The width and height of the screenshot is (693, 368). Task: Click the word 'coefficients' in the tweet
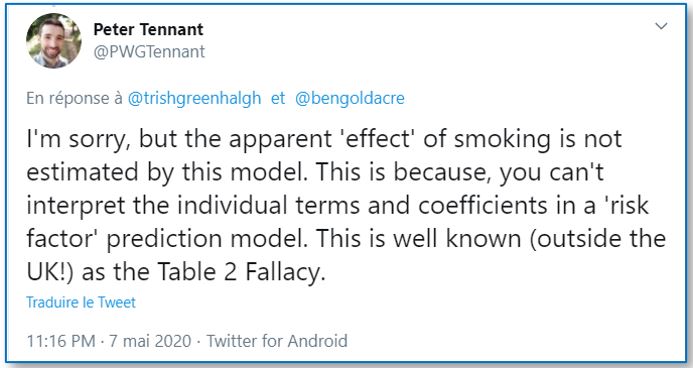[483, 205]
